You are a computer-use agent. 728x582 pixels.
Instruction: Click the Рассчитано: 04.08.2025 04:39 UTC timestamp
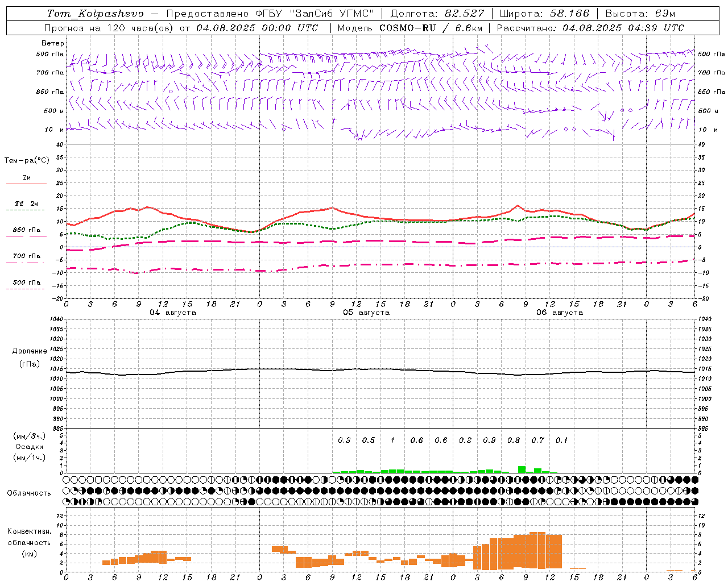click(x=590, y=28)
